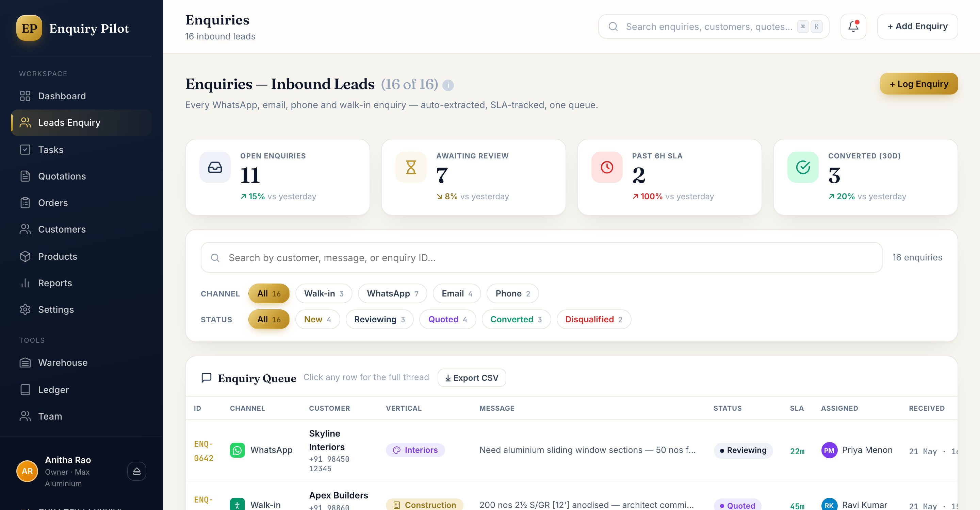Screen dimensions: 980x510
Task: Click the Quoted status badge for Apex Builders
Action: [737, 505]
